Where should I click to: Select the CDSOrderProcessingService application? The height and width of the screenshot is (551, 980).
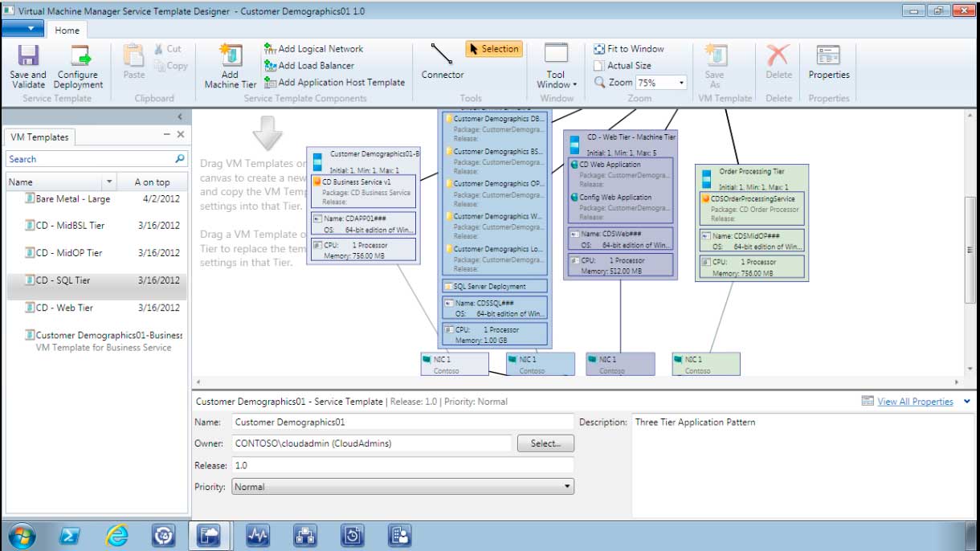coord(751,208)
